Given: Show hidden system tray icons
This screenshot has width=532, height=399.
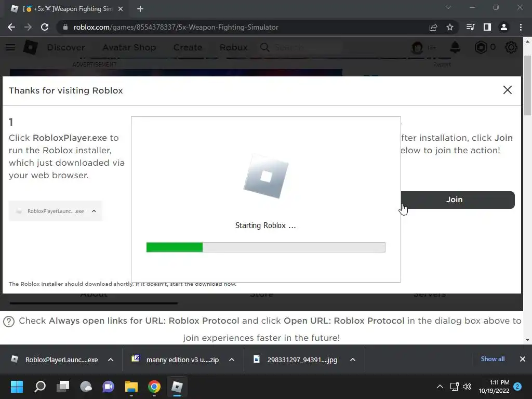Looking at the screenshot, I should click(x=440, y=387).
